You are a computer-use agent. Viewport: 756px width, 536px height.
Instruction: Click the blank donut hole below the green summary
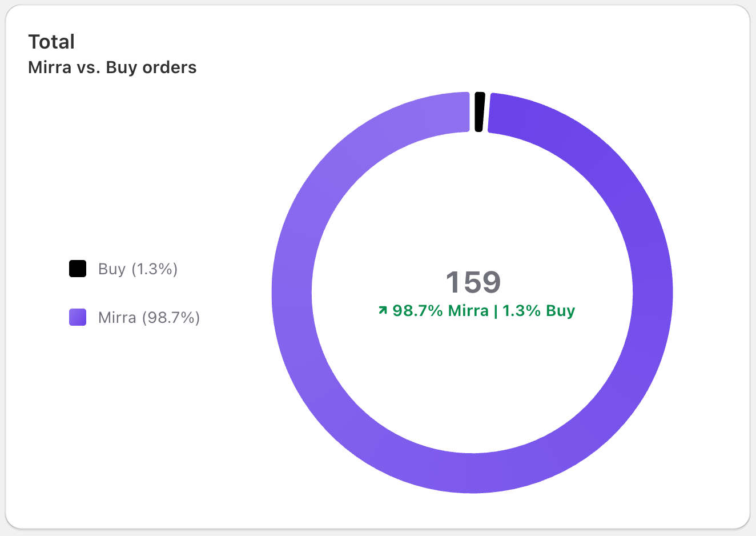[x=472, y=383]
